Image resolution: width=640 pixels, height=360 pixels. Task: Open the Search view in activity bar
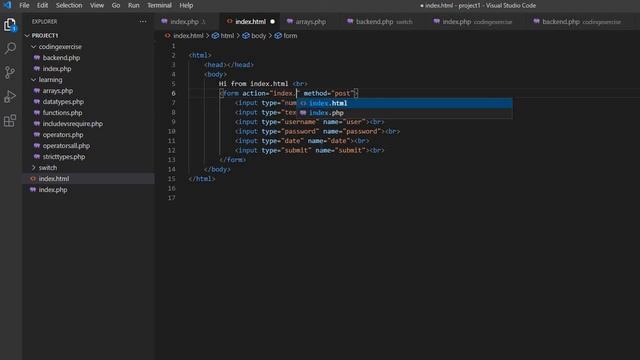tap(10, 48)
